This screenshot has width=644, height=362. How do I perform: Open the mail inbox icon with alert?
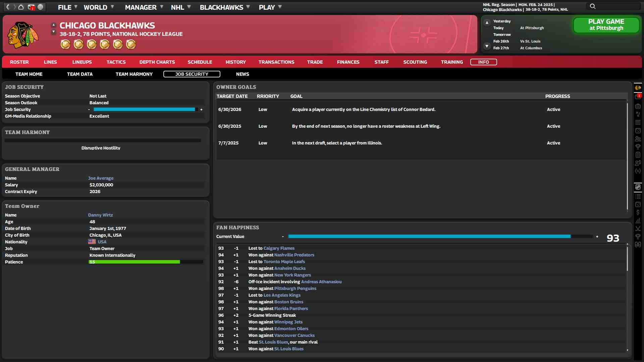[x=31, y=7]
